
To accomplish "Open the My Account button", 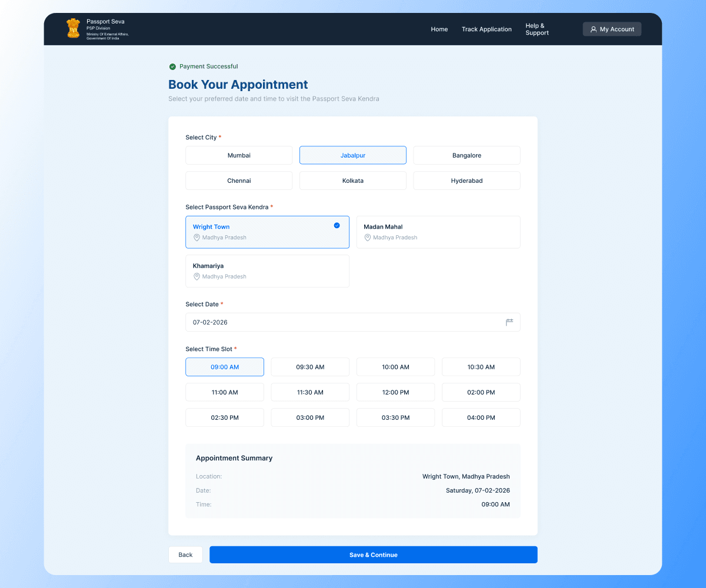I will click(x=612, y=29).
